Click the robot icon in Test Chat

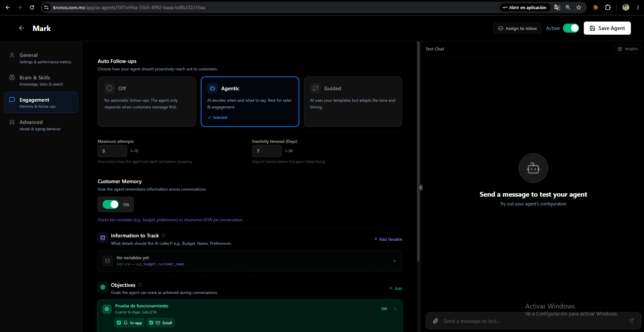point(533,168)
